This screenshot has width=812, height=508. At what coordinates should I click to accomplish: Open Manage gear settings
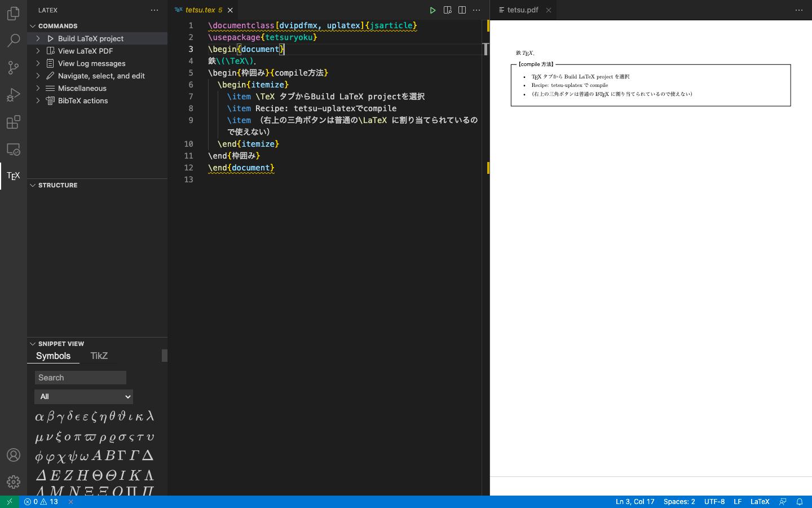click(x=14, y=482)
